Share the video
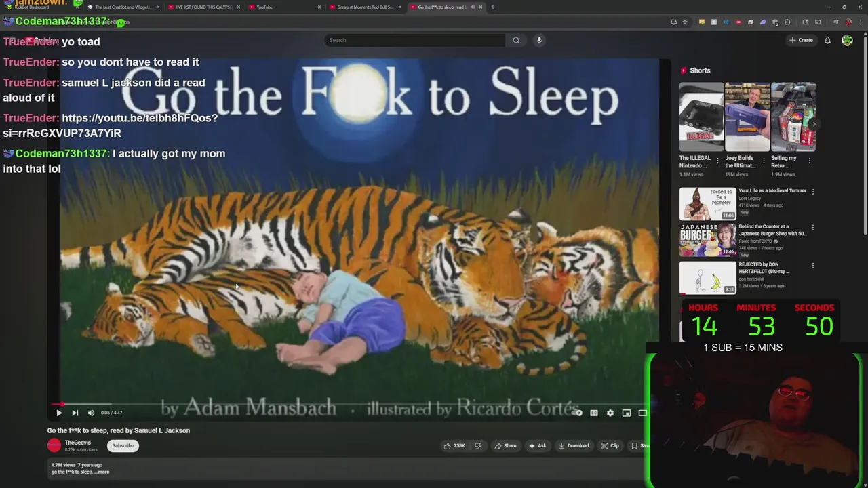868x488 pixels. pos(506,445)
